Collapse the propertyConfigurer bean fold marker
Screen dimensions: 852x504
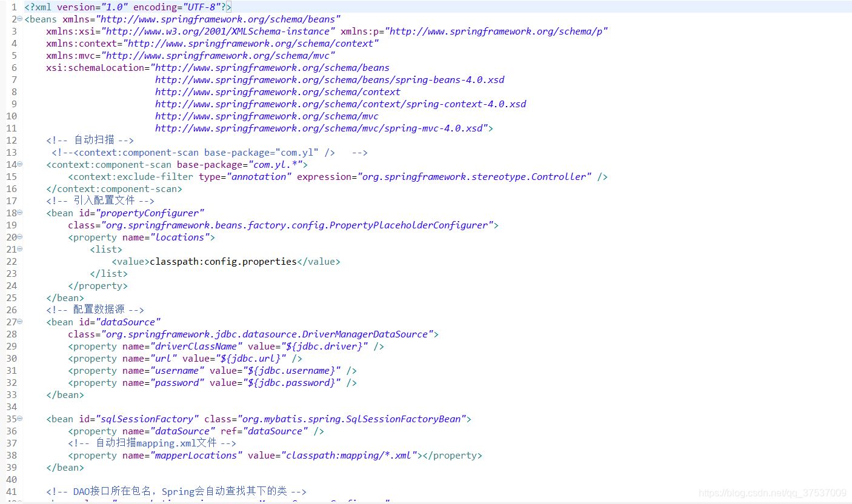click(20, 213)
